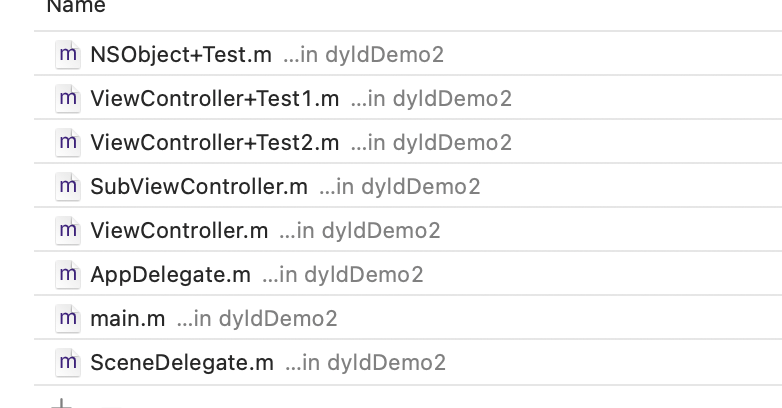The image size is (782, 408).
Task: Click the SceneDelegate.m file icon
Action: tap(67, 362)
